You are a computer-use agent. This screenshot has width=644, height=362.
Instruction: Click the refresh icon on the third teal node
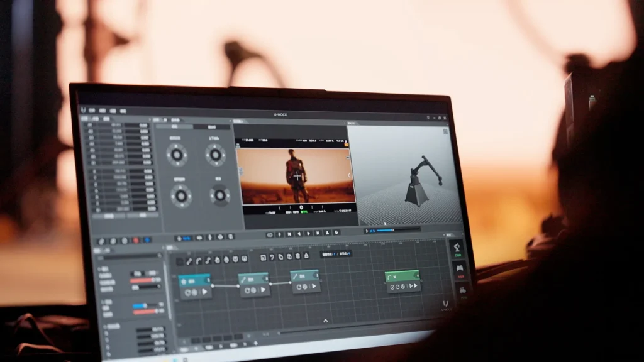pos(299,287)
